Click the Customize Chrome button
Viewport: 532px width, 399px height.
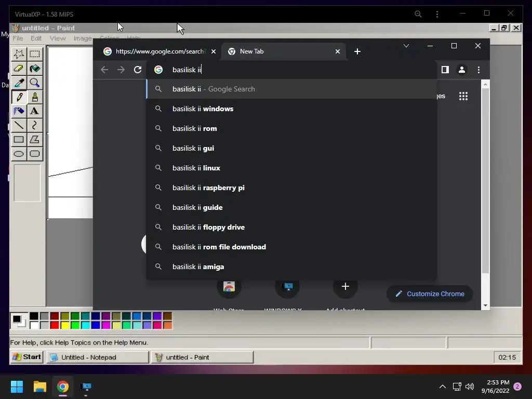(x=430, y=294)
